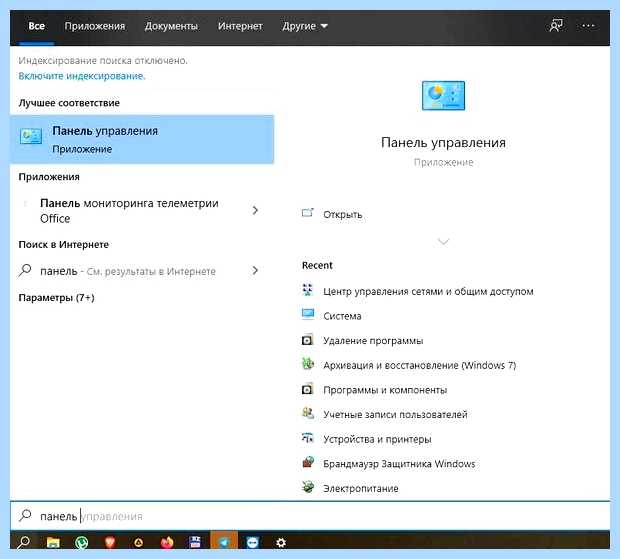This screenshot has width=620, height=559.
Task: Click the magnifier icon beside панель web result
Action: [x=25, y=270]
